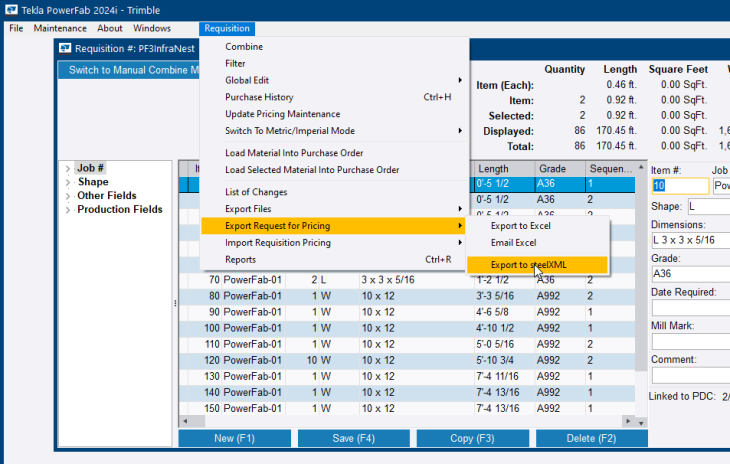Viewport: 730px width, 464px height.
Task: Select the item 100 row
Action: pyautogui.click(x=407, y=328)
